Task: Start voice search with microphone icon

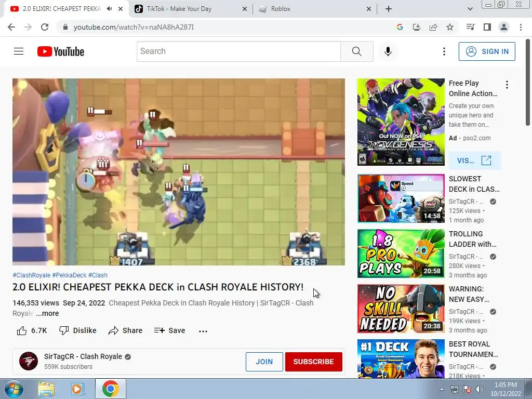Action: 388,51
